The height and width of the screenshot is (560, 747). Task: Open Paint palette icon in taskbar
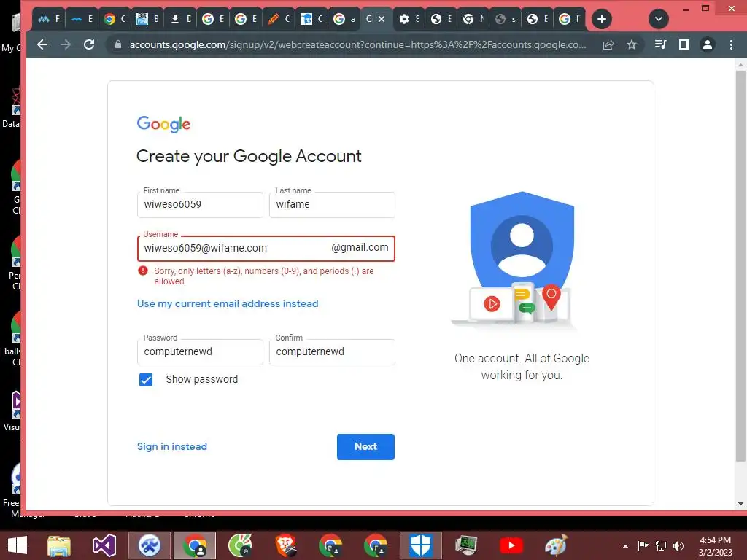pyautogui.click(x=557, y=545)
